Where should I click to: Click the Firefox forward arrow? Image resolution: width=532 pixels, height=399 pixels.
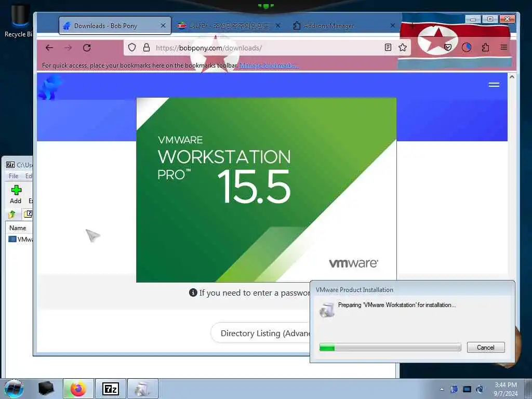(x=68, y=48)
